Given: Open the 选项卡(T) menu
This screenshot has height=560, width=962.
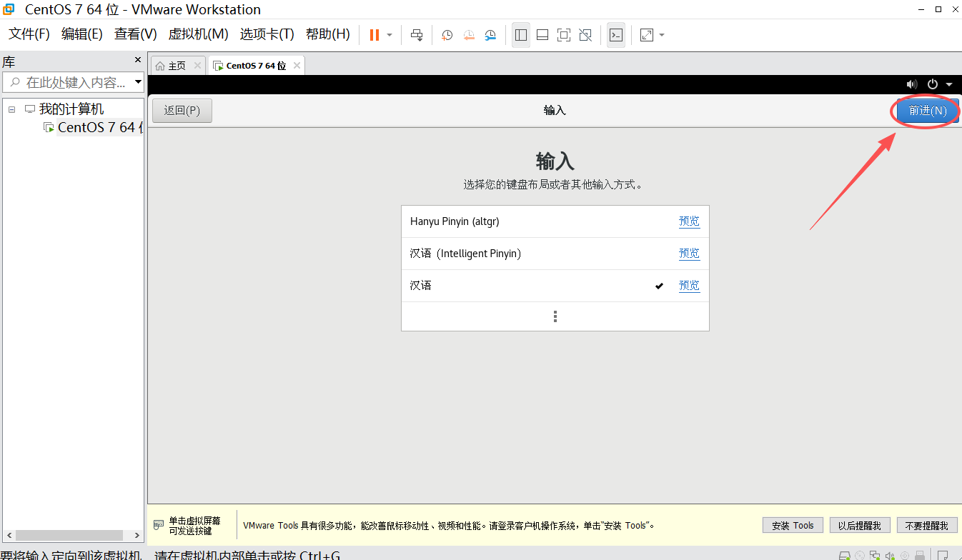Looking at the screenshot, I should 267,34.
